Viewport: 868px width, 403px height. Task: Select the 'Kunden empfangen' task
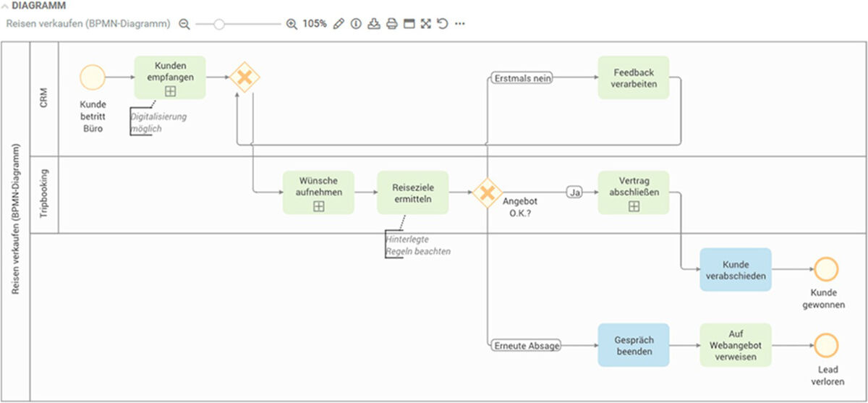170,77
